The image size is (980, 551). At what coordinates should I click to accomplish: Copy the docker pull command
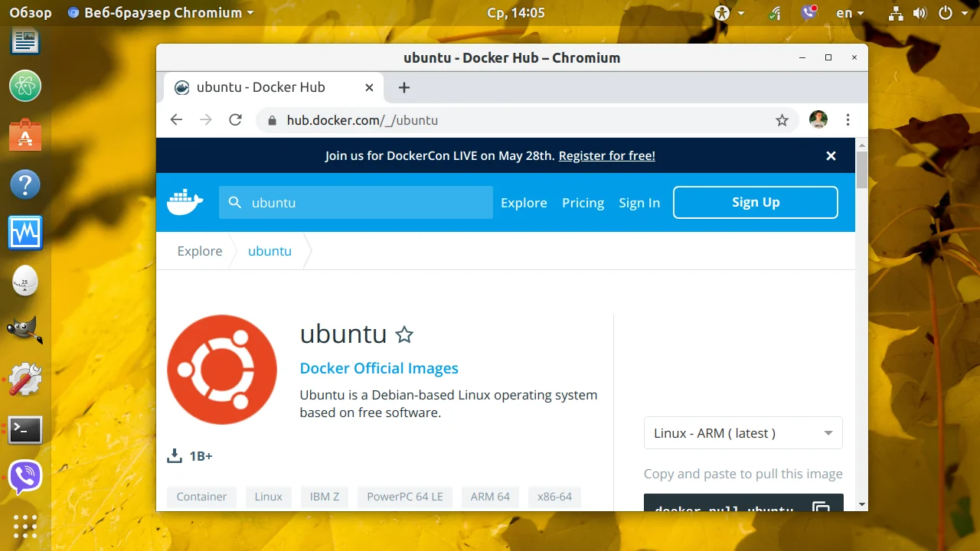(x=821, y=508)
